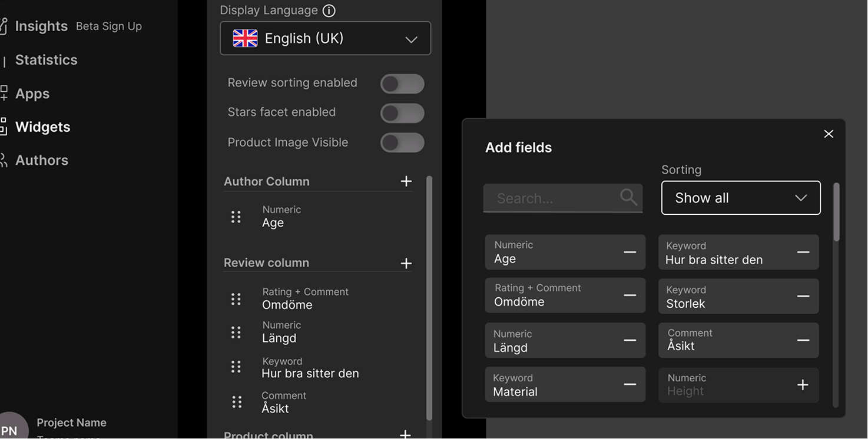Open the English (UK) language dropdown

(x=325, y=38)
